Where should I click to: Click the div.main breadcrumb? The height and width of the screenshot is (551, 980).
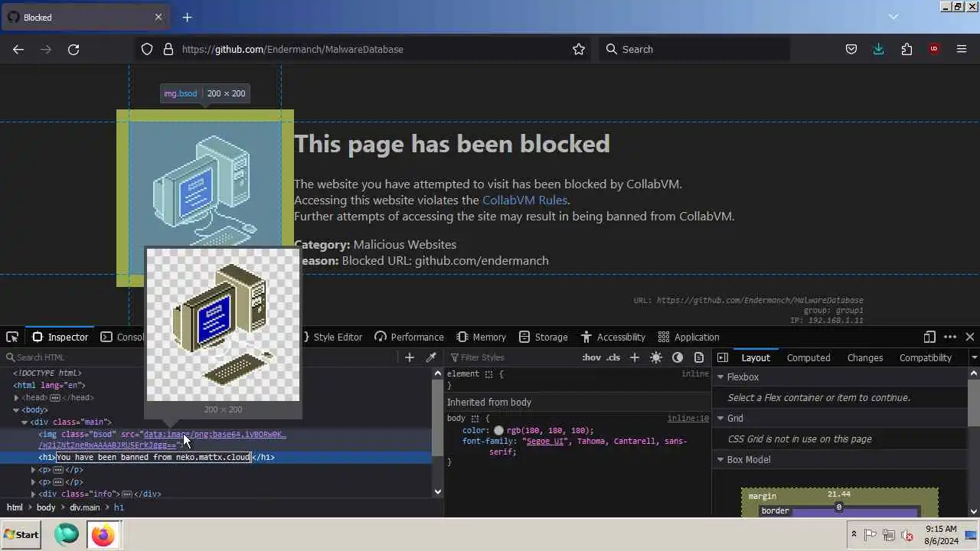pos(85,507)
